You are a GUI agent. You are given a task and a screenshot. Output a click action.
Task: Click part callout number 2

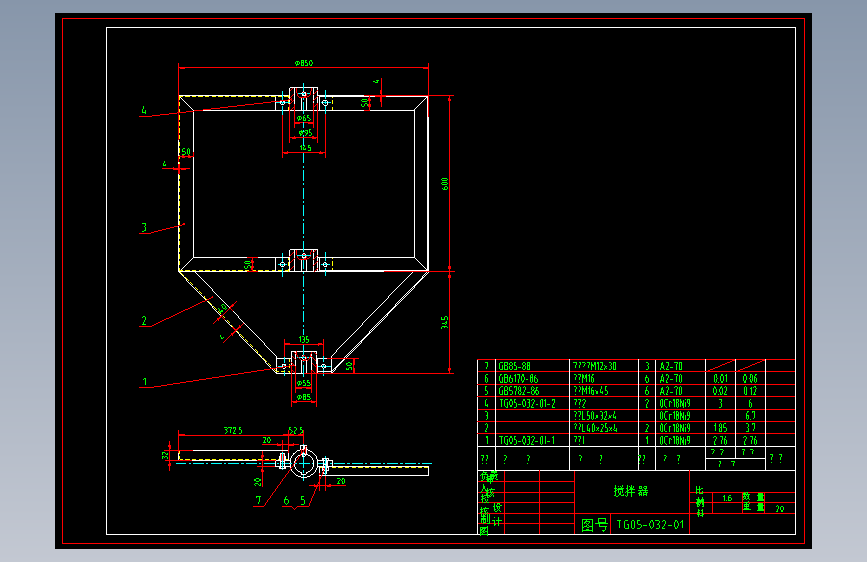pyautogui.click(x=144, y=321)
